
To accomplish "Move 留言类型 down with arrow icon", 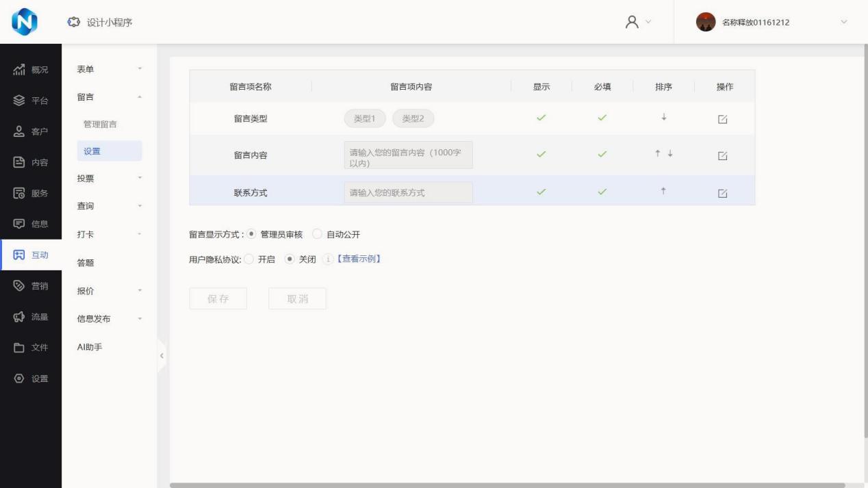I will pos(663,118).
